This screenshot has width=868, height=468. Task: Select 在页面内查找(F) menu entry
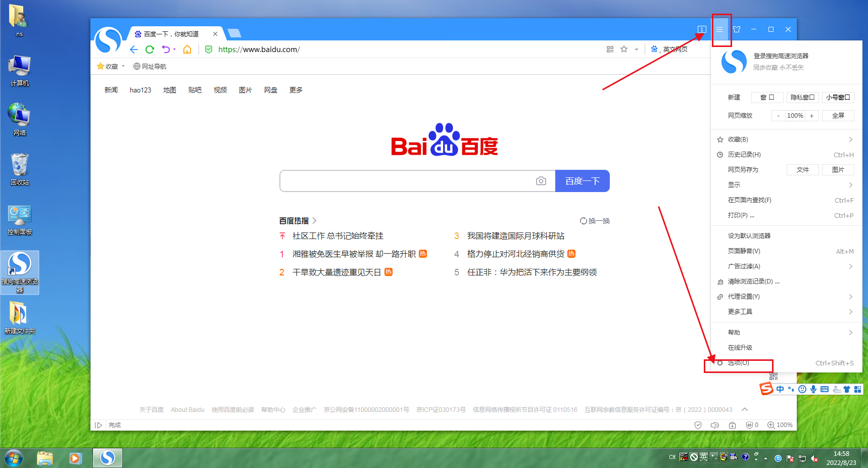click(786, 200)
